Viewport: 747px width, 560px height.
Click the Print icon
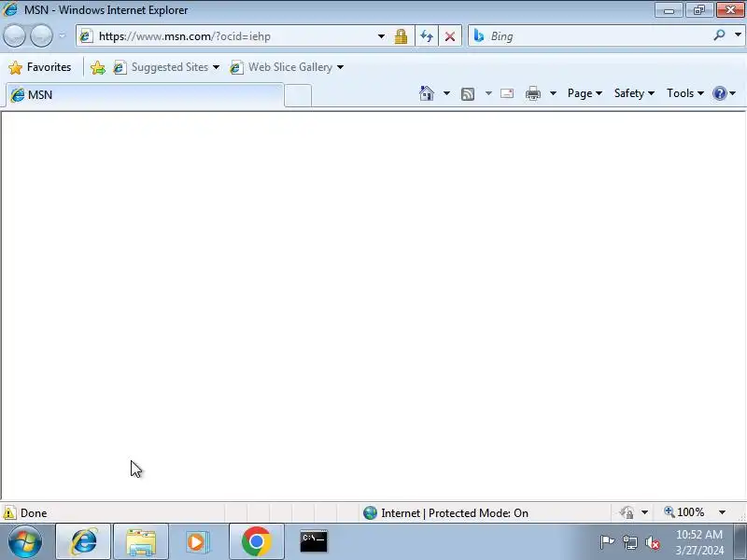pos(532,93)
